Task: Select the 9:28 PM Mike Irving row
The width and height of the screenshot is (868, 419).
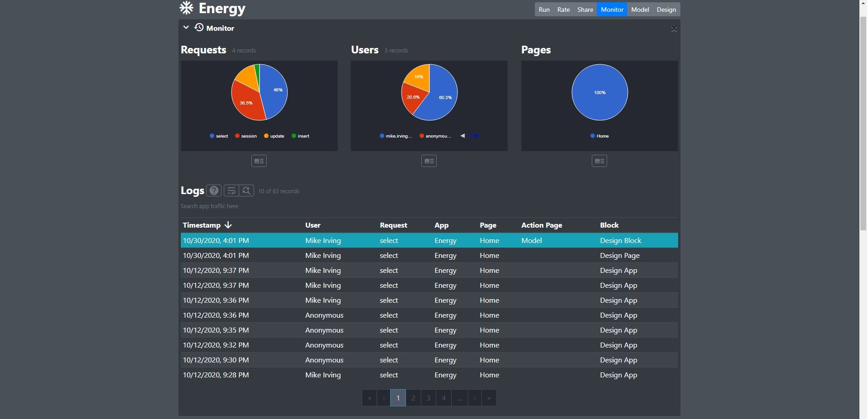Action: [429, 375]
